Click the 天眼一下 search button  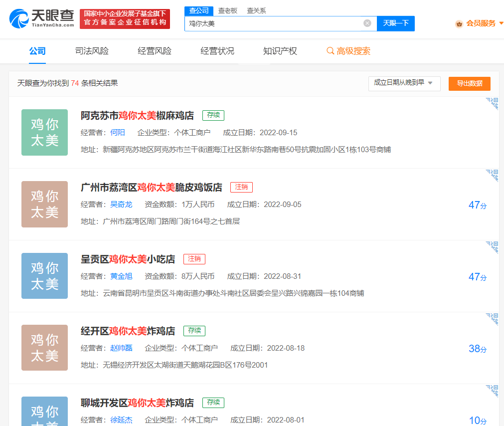(x=396, y=23)
